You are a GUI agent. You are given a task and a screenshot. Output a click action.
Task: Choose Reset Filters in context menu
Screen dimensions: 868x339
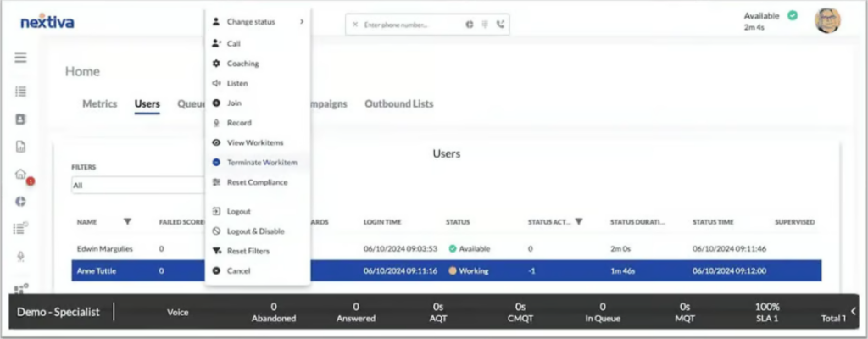pos(258,251)
